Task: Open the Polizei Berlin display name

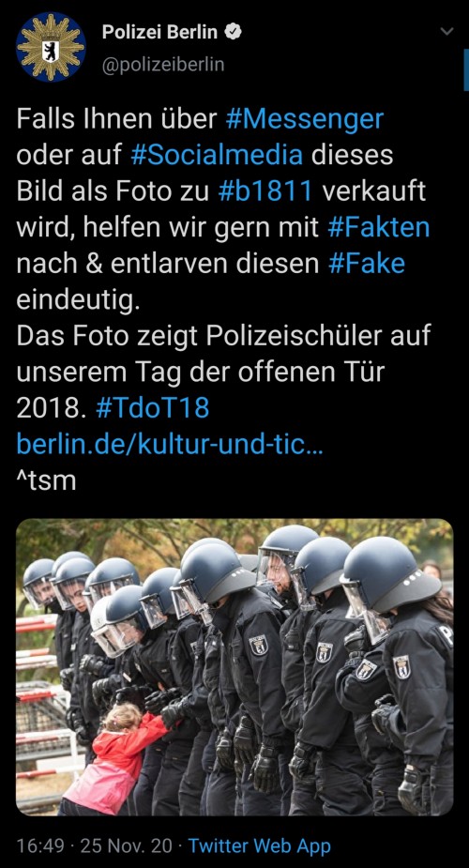Action: click(159, 33)
